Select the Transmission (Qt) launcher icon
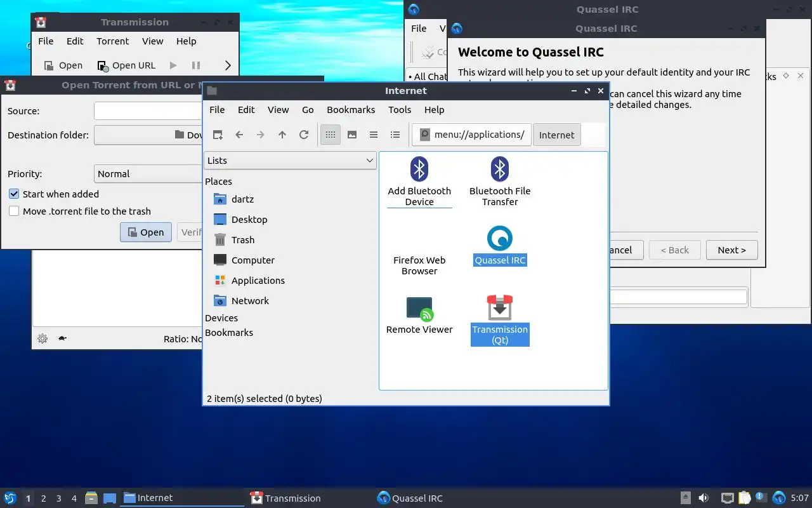Screen dimensions: 812x508 (x=500, y=307)
